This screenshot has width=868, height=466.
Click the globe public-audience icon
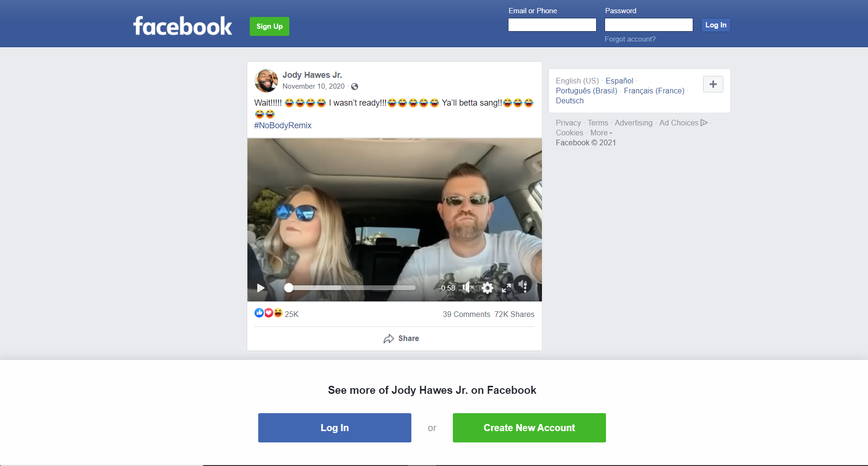355,86
